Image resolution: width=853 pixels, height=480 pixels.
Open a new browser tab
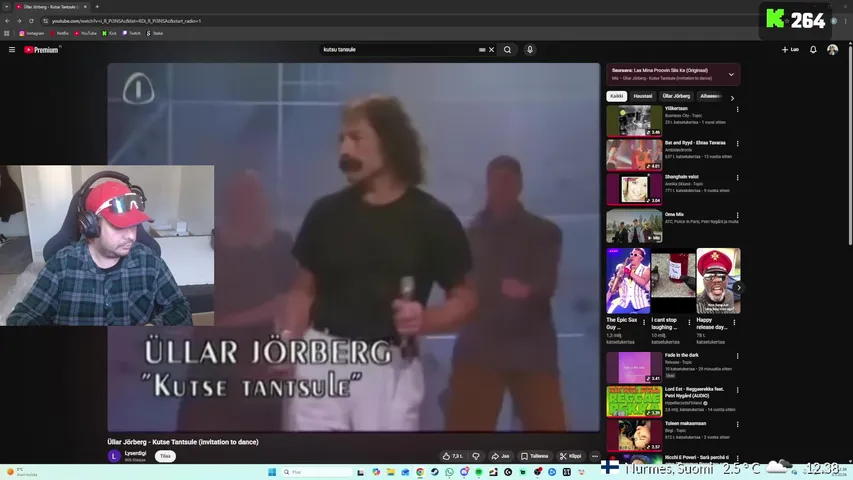point(97,7)
